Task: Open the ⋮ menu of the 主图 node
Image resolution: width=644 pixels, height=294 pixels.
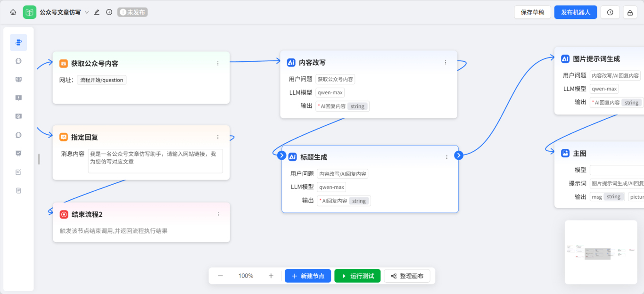Action: click(641, 153)
